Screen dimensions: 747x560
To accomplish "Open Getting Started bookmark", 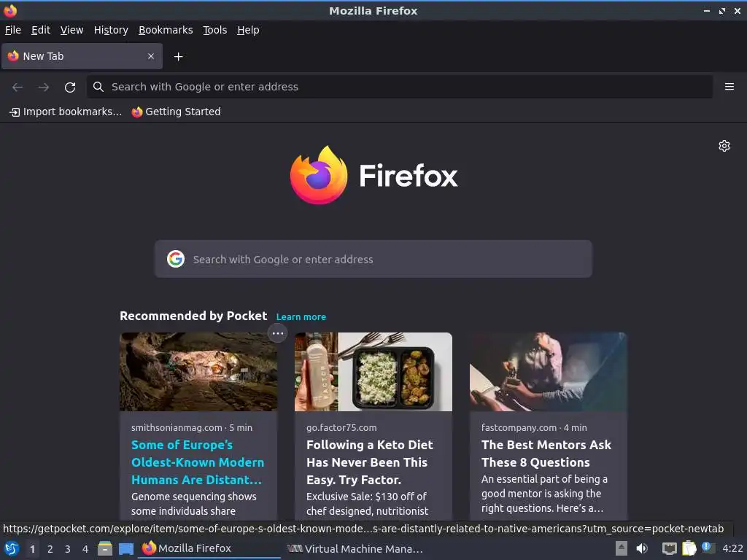I will [x=177, y=112].
